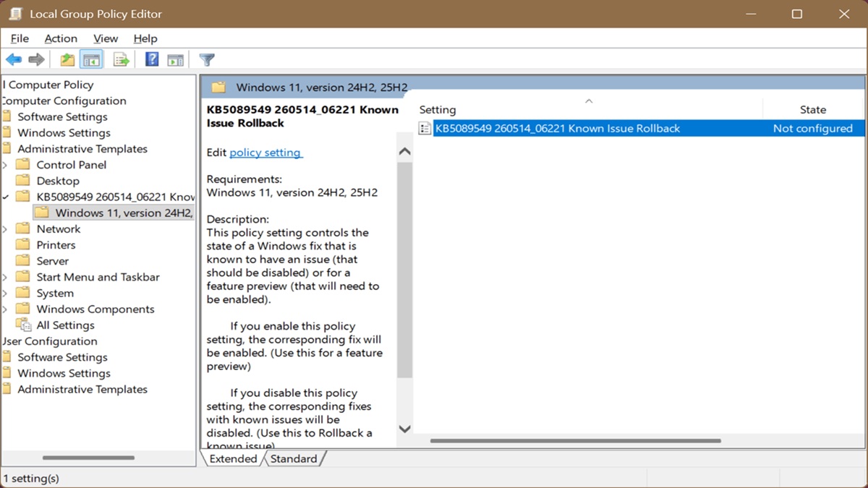Click the Export List toolbar icon

point(122,60)
